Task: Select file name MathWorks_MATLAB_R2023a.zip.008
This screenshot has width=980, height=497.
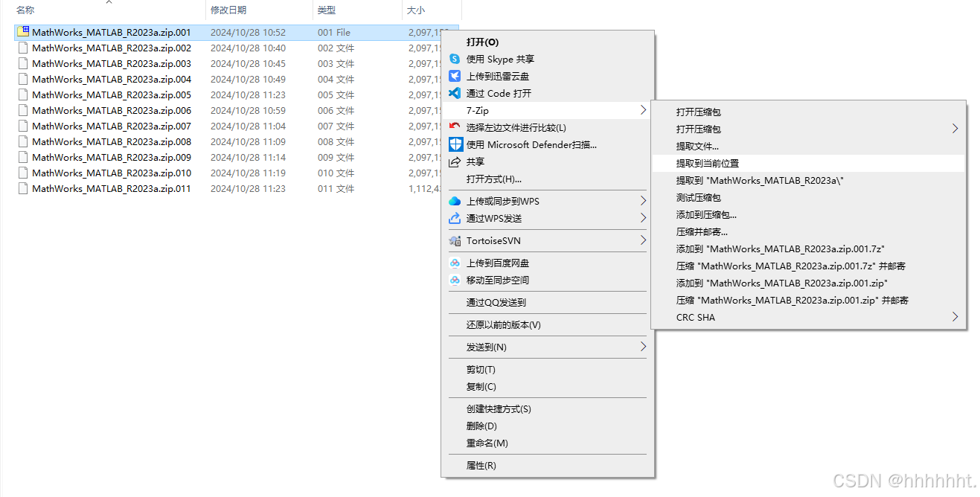Action: click(x=112, y=141)
